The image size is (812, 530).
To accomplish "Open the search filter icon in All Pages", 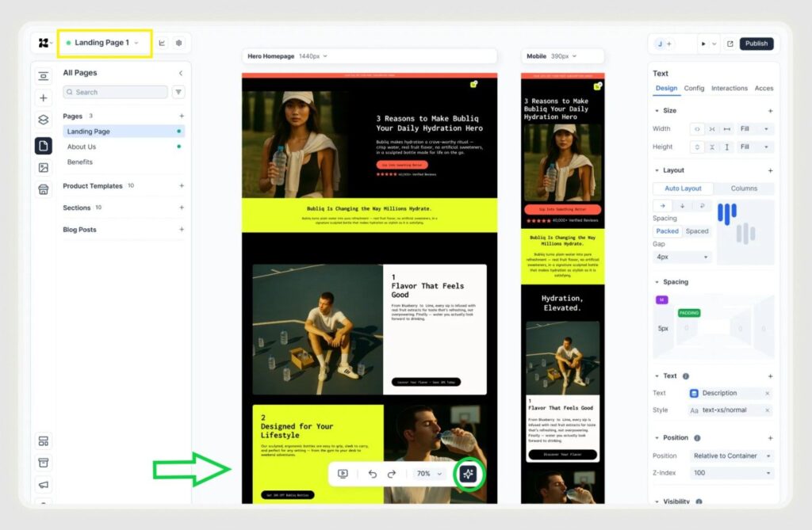I will click(179, 92).
